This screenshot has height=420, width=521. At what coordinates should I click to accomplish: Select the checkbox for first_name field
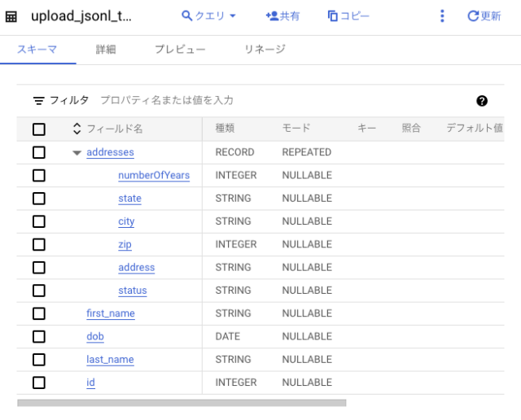coord(39,313)
